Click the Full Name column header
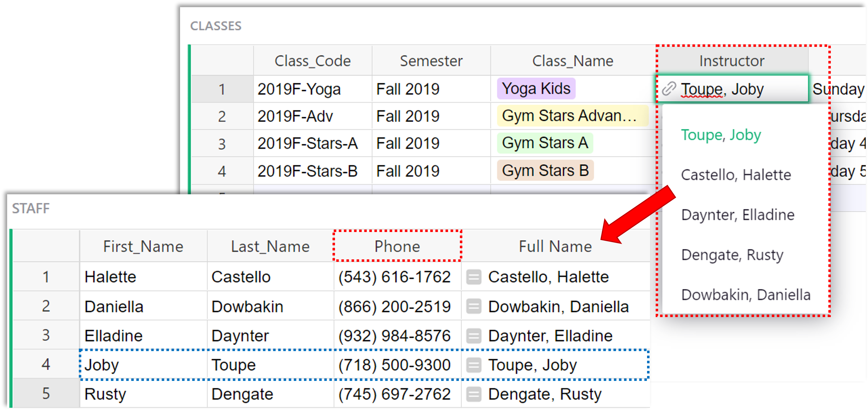 point(555,247)
